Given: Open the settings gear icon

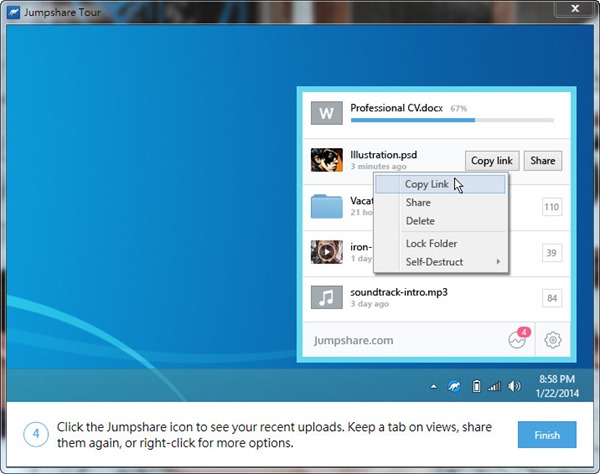Looking at the screenshot, I should point(553,340).
